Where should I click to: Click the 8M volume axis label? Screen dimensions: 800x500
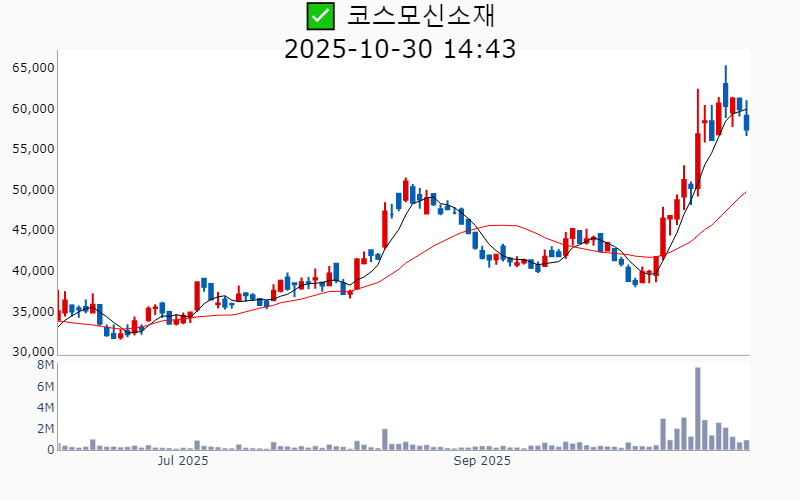44,366
